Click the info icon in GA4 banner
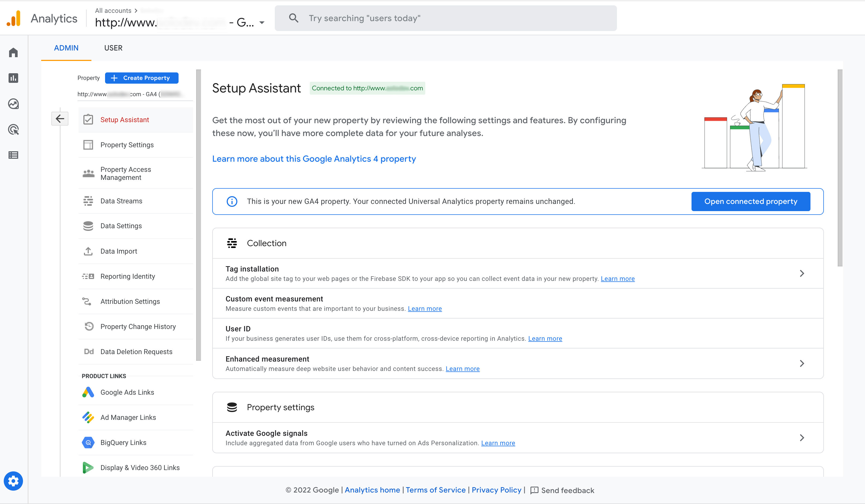This screenshot has width=865, height=504. tap(232, 201)
